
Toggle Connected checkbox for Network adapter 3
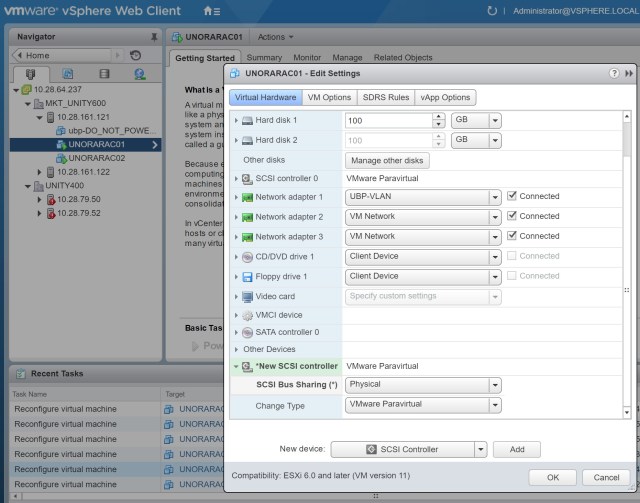click(512, 236)
